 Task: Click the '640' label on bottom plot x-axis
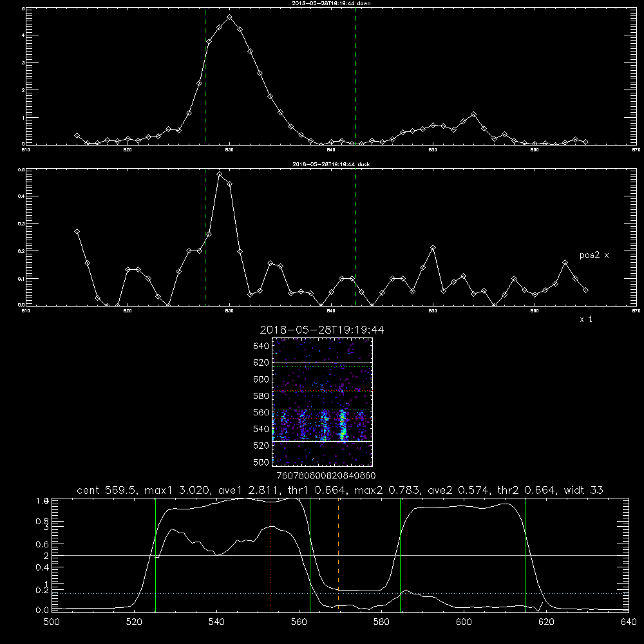point(629,622)
